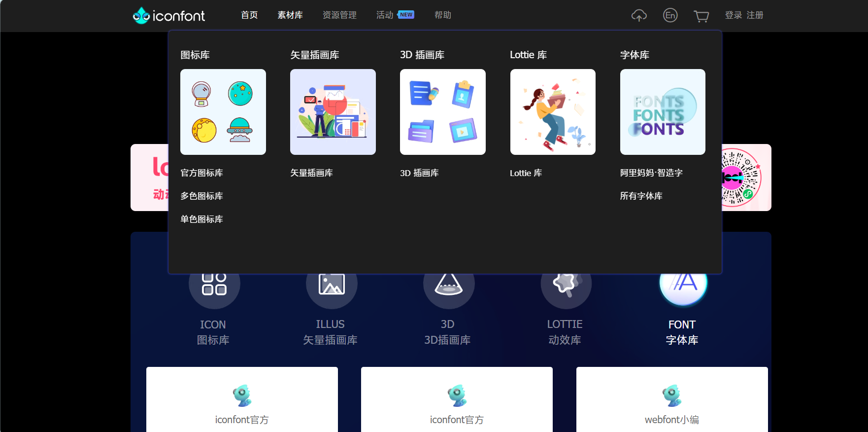Click the Lottie 库 column heading
Viewport: 868px width, 432px height.
(x=528, y=55)
